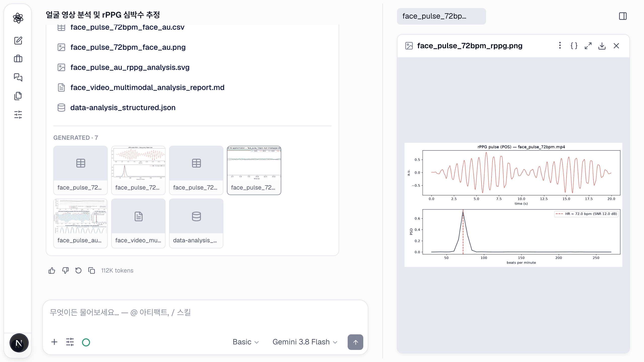
Task: Open first table thumbnail in generated grid
Action: point(80,170)
